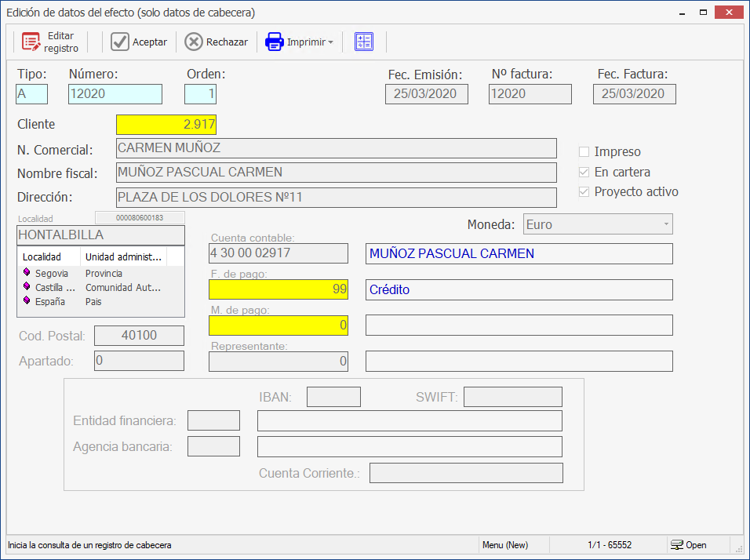
Task: Click the Localidad column header
Action: [x=49, y=256]
